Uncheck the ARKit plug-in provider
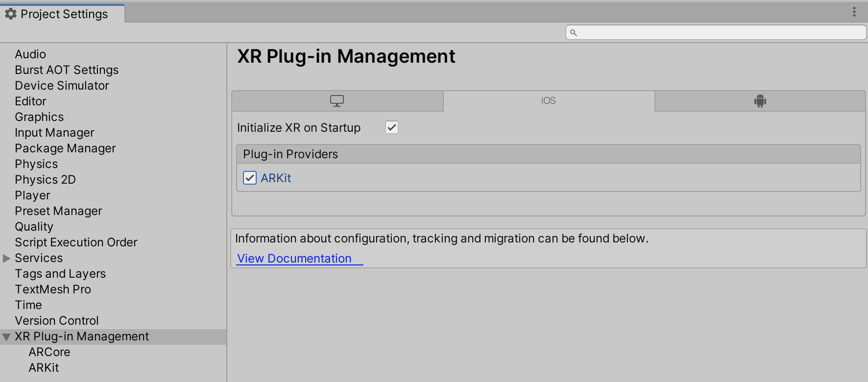 [x=250, y=178]
